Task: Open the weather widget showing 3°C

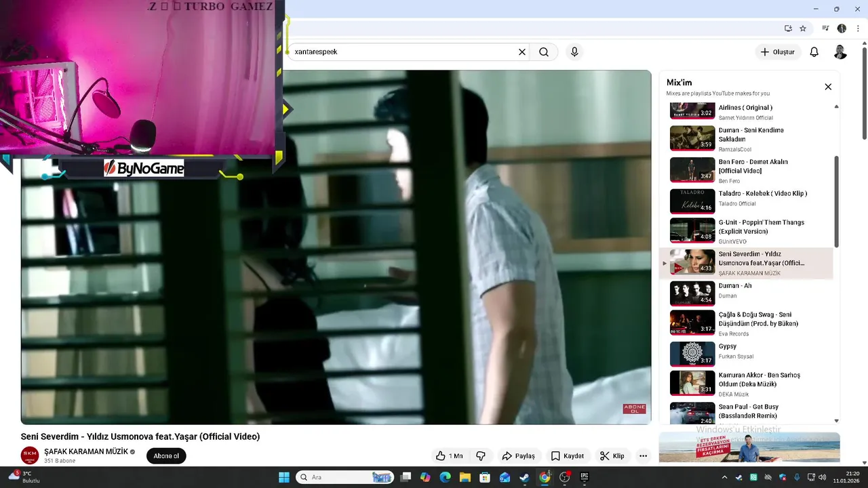Action: [x=24, y=477]
